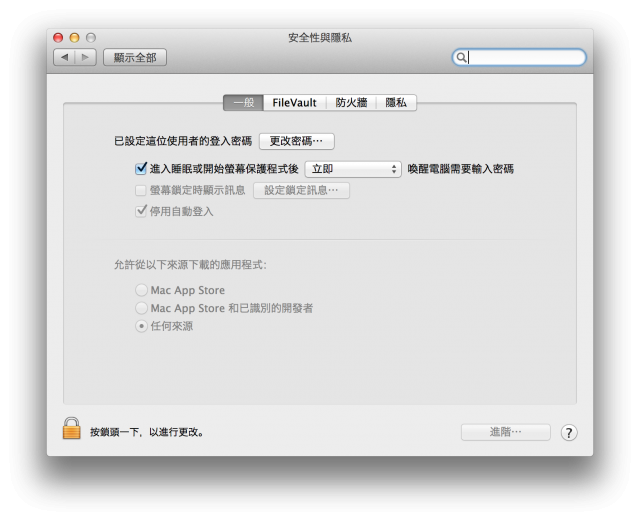Open the 隱私 tab
Viewport: 640px width, 521px height.
(x=396, y=102)
